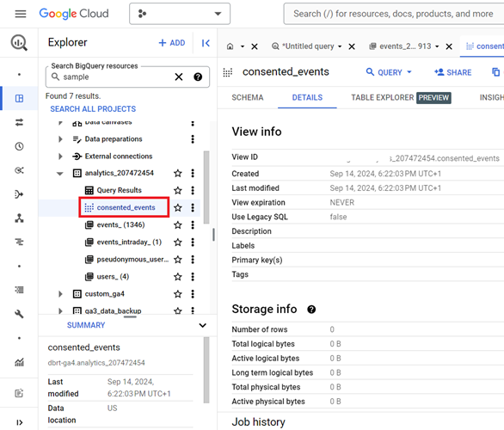This screenshot has height=430, width=504.
Task: Star the Query Results table
Action: 178,191
